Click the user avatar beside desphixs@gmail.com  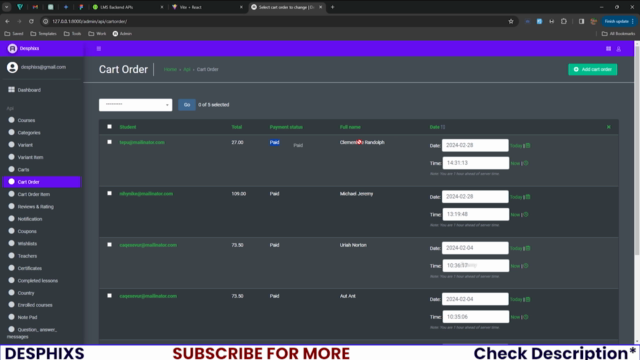coord(12,67)
